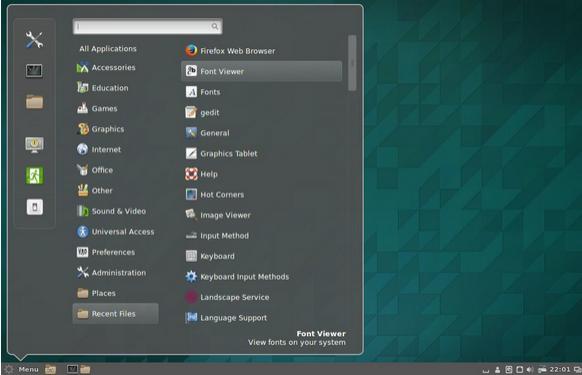Click the Language Support label
Viewport: 582px width, 375px height.
point(233,318)
